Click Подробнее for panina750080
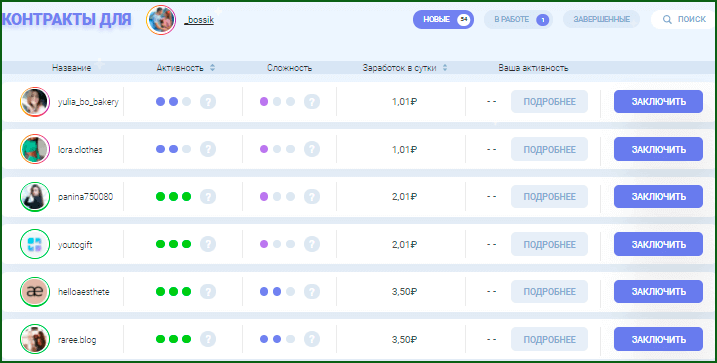This screenshot has height=363, width=717. 549,197
